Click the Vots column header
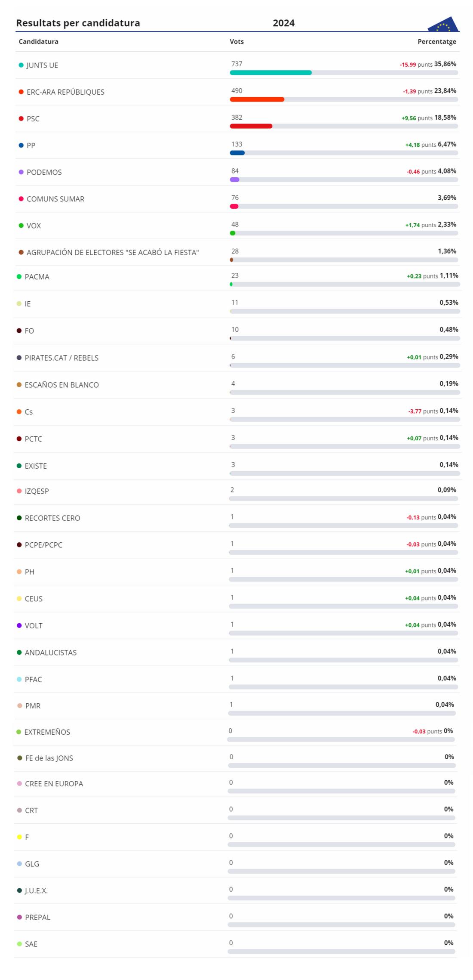The image size is (473, 980). click(x=237, y=42)
